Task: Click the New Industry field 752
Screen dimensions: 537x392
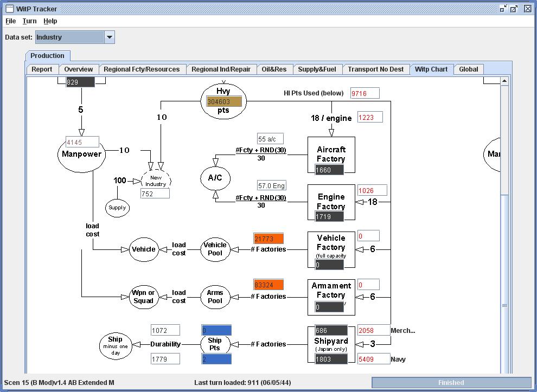Action: click(155, 194)
